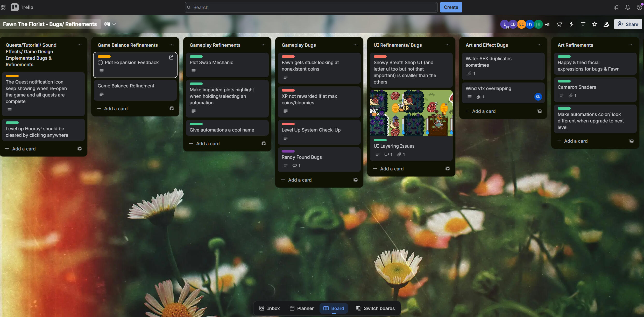Screen dimensions: 644x317
Task: Open the Inbox tab
Action: tap(270, 308)
